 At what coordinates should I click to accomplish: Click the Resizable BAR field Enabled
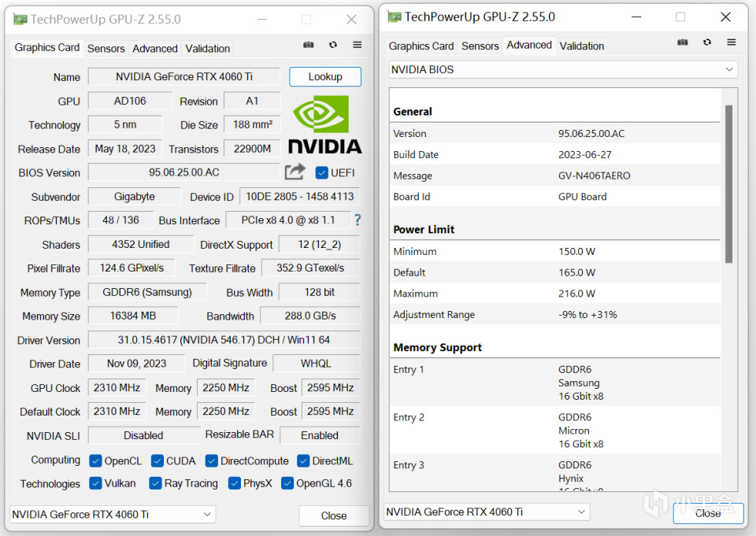pos(320,436)
